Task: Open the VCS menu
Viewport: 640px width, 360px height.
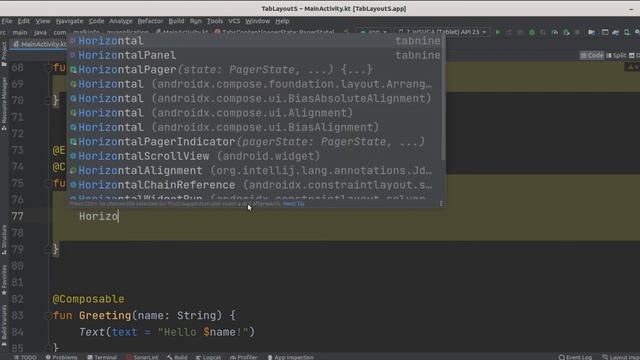Action: click(x=234, y=21)
